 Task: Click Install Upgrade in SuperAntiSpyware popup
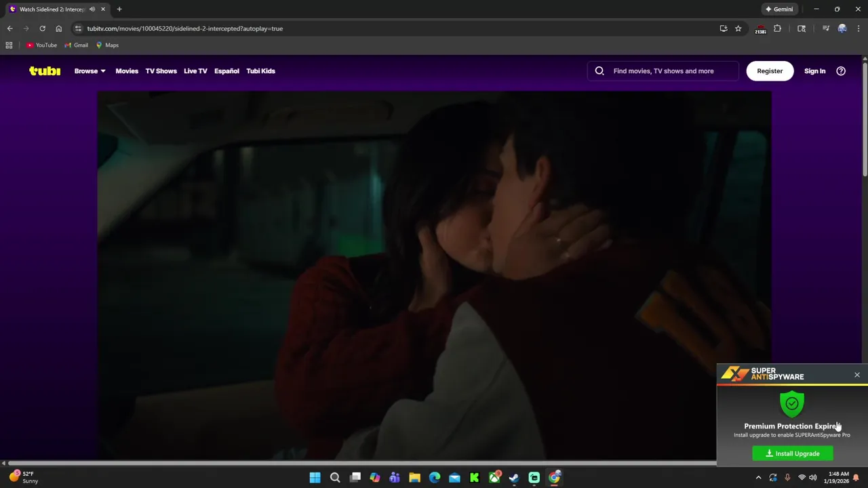click(x=793, y=453)
